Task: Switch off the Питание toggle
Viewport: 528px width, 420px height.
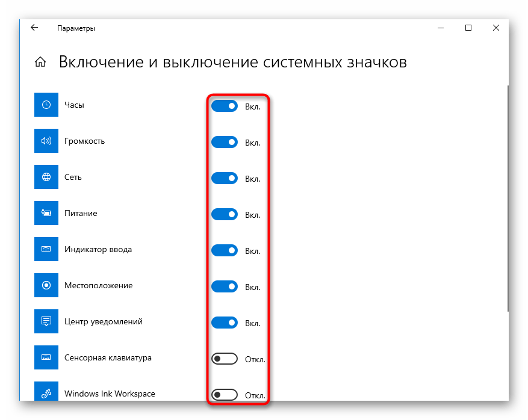Action: 225,214
